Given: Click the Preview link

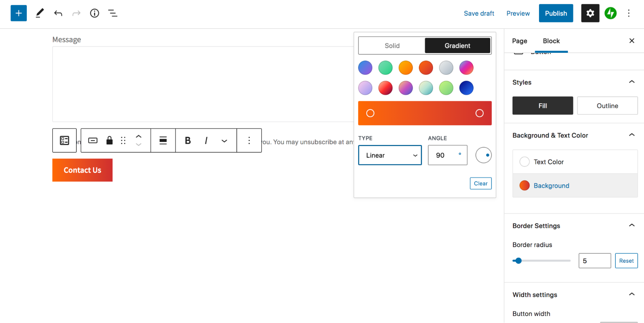Looking at the screenshot, I should tap(518, 13).
